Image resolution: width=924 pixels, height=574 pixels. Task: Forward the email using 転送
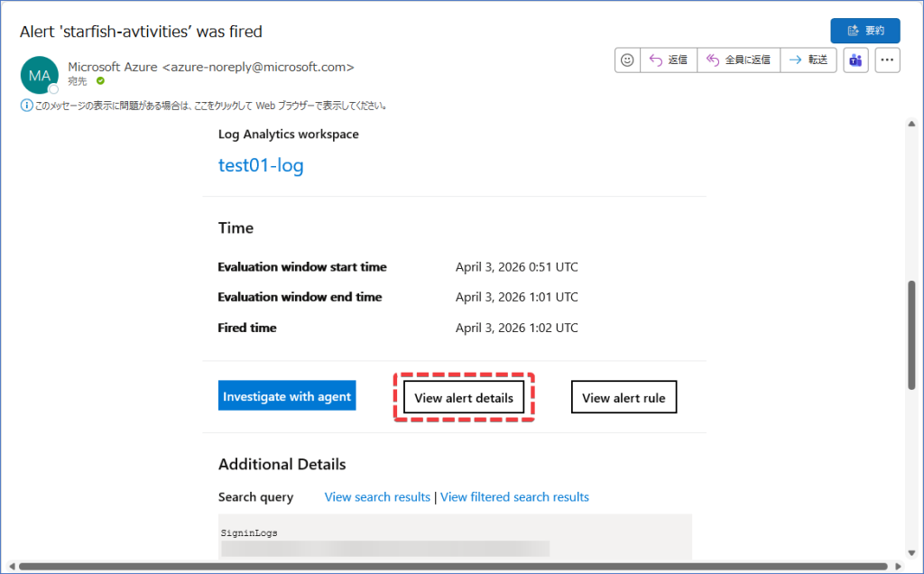pyautogui.click(x=808, y=60)
